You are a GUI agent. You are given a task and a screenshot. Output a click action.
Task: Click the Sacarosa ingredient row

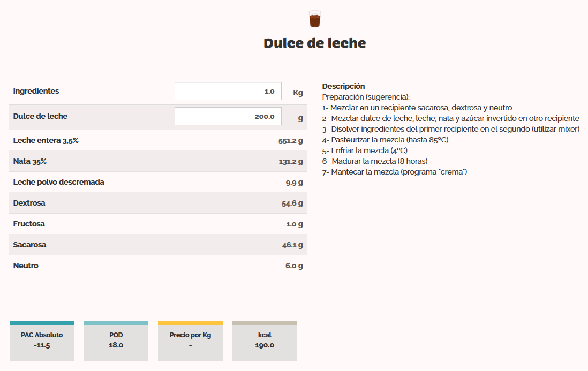[158, 245]
